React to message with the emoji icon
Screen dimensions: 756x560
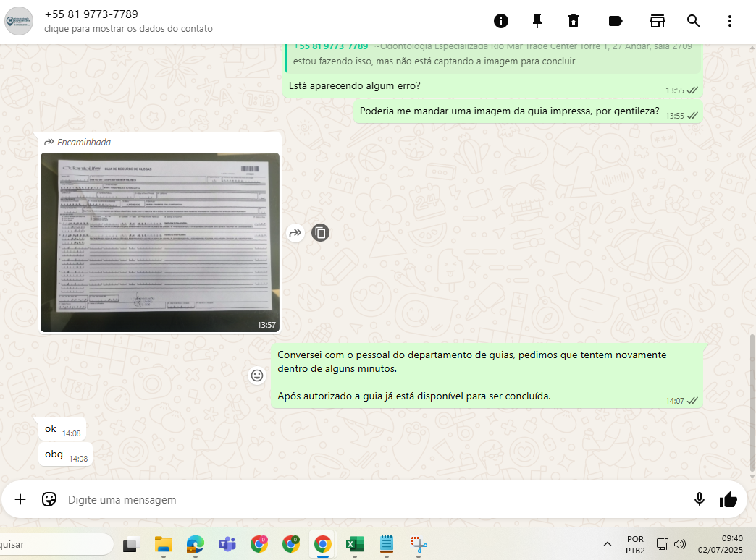257,376
